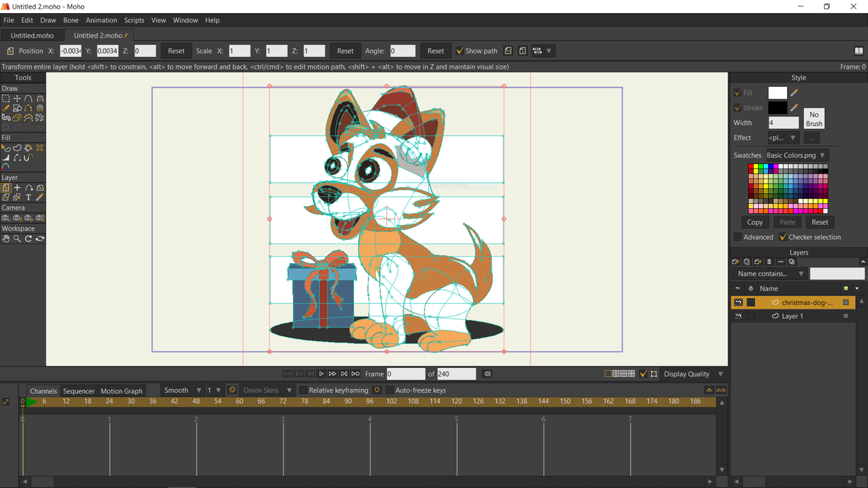Select the Freehand pencil tool
The width and height of the screenshot is (868, 488).
[x=6, y=108]
